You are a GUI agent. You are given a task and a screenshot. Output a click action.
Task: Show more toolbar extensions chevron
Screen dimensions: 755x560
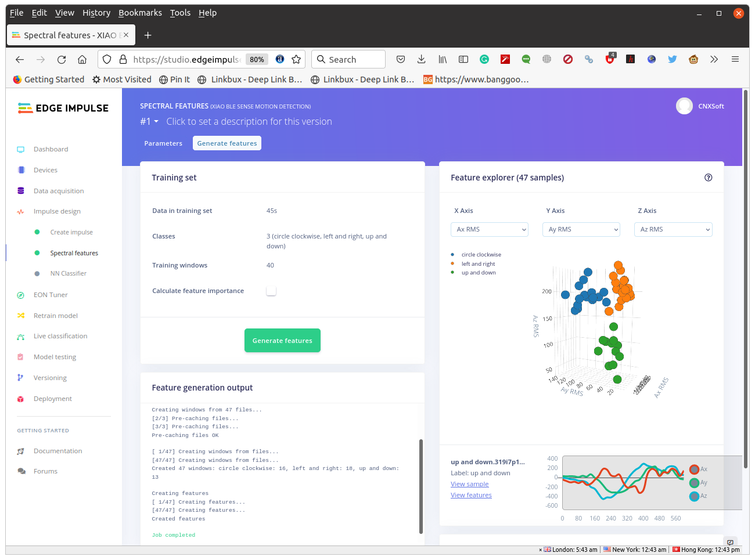coord(714,59)
